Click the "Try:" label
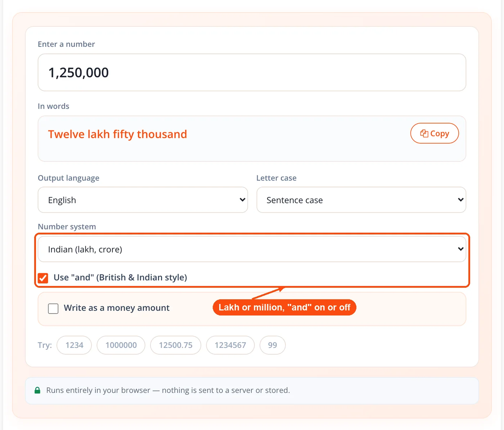504x430 pixels. (45, 345)
